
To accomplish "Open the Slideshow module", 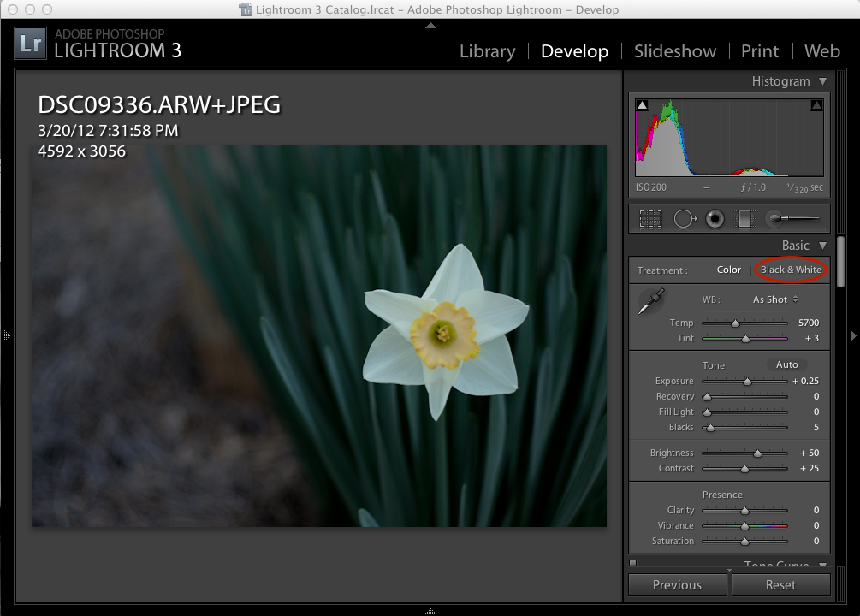I will click(x=675, y=51).
